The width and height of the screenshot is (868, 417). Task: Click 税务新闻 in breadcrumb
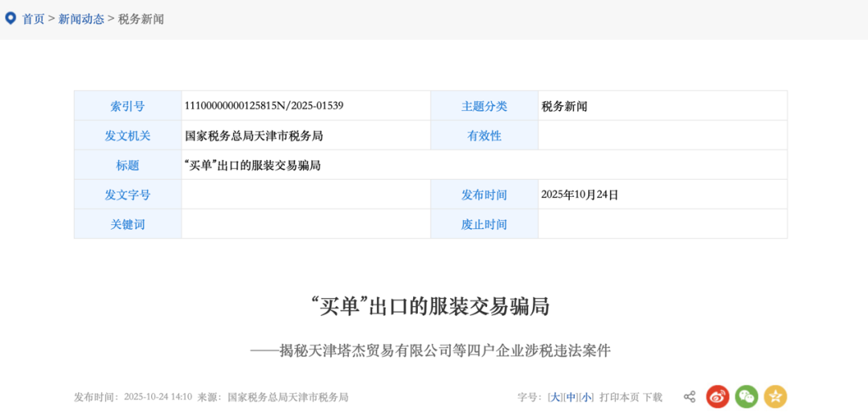coord(141,18)
